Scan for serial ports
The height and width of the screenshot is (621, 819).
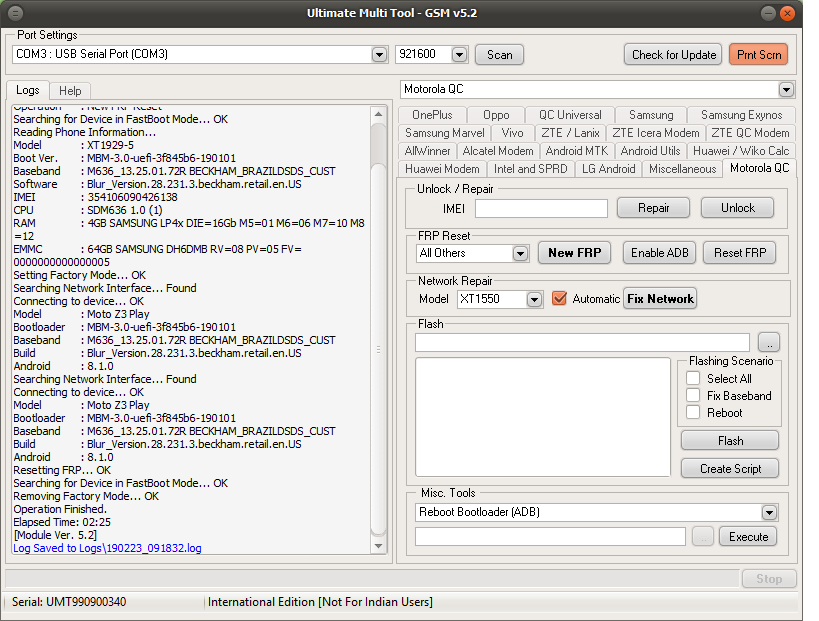click(x=499, y=54)
